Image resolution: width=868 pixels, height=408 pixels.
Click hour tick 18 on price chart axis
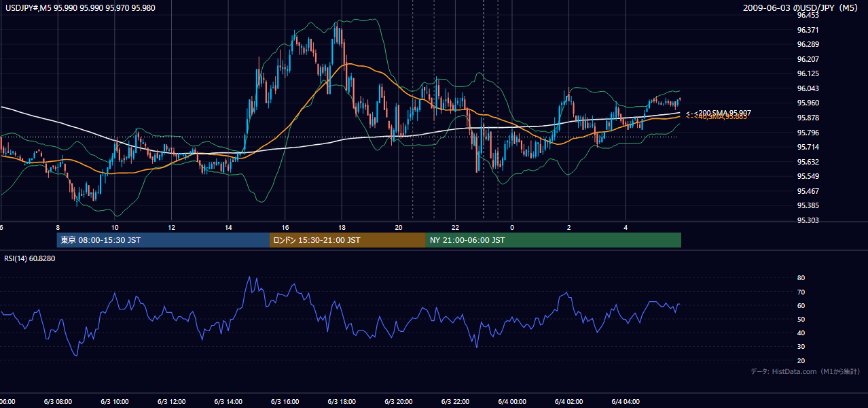[x=342, y=227]
